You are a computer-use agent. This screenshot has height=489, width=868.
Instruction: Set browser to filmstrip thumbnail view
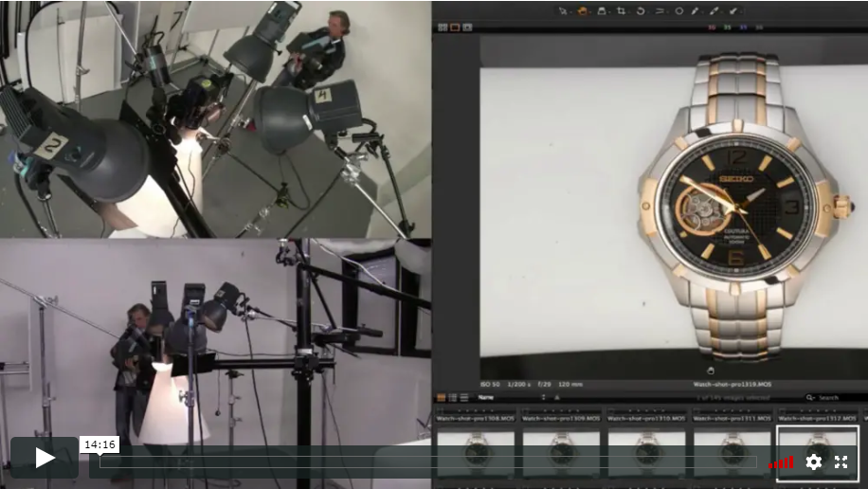442,398
